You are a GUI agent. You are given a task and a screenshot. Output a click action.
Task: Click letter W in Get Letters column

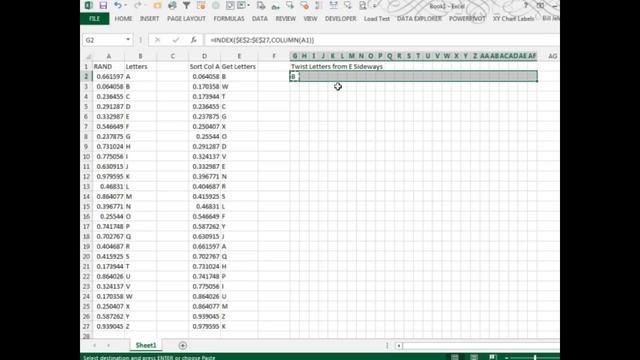click(239, 87)
